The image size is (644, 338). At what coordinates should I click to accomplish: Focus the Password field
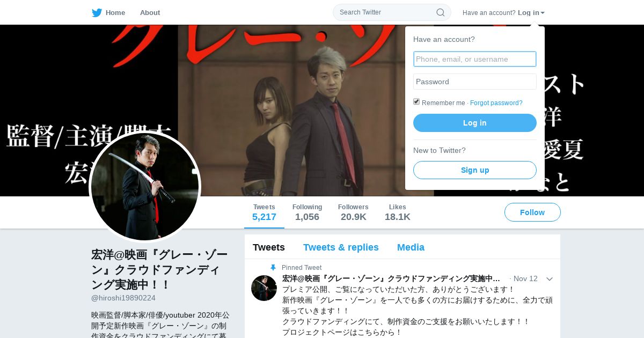pyautogui.click(x=475, y=82)
